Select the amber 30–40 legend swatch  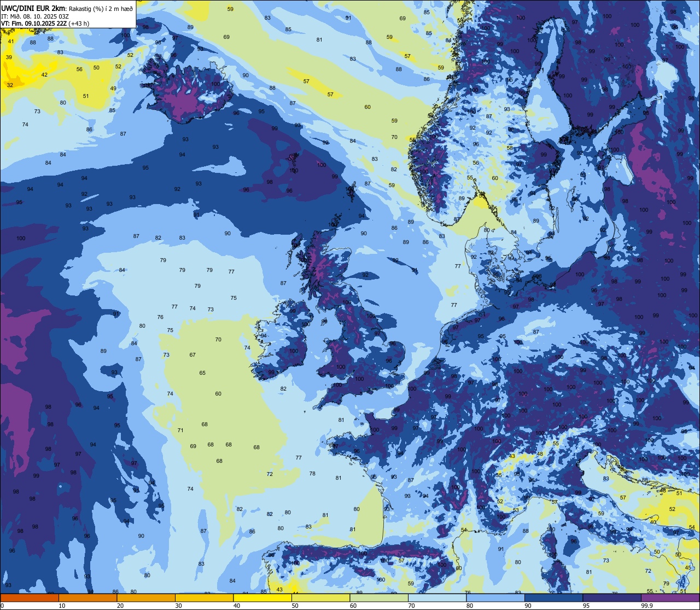click(204, 597)
